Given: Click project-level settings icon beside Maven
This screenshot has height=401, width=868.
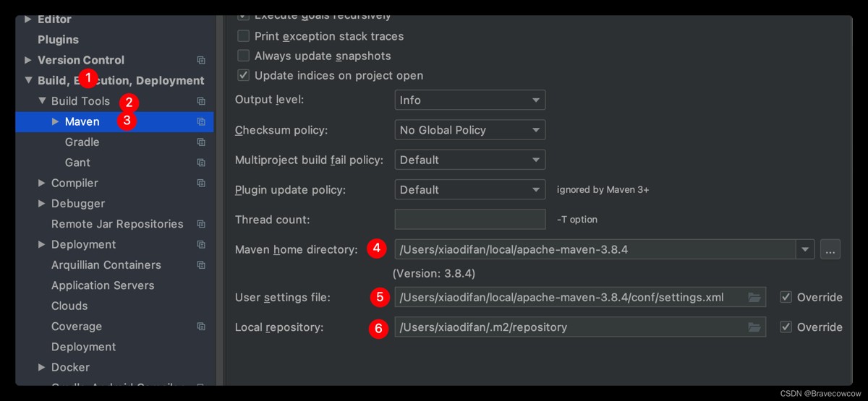Looking at the screenshot, I should point(201,122).
